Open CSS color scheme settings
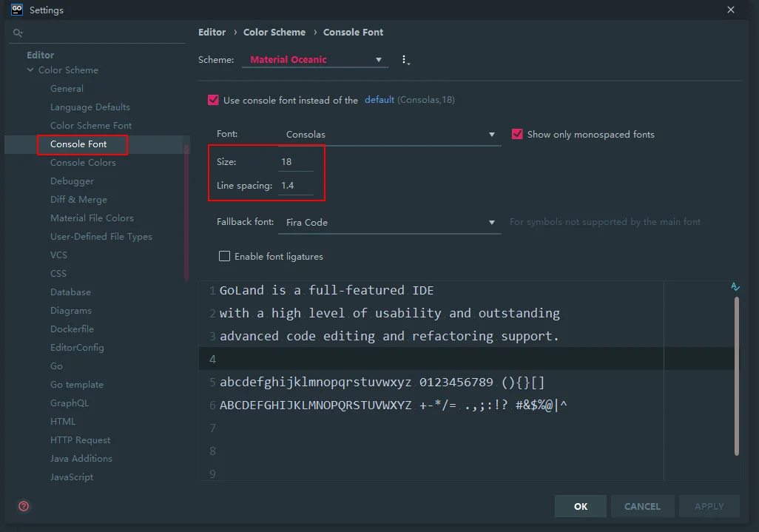This screenshot has height=532, width=759. [58, 274]
